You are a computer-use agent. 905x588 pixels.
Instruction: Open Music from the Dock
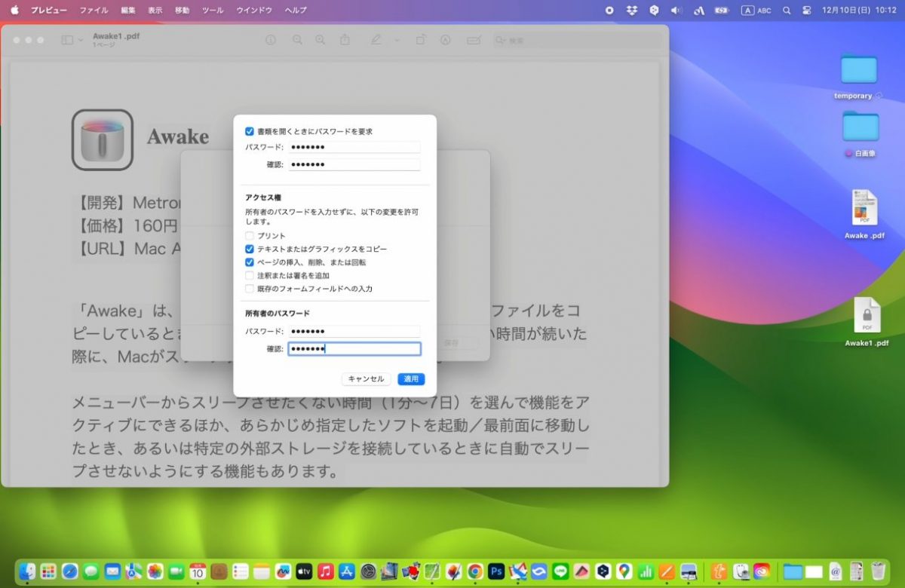tap(326, 571)
